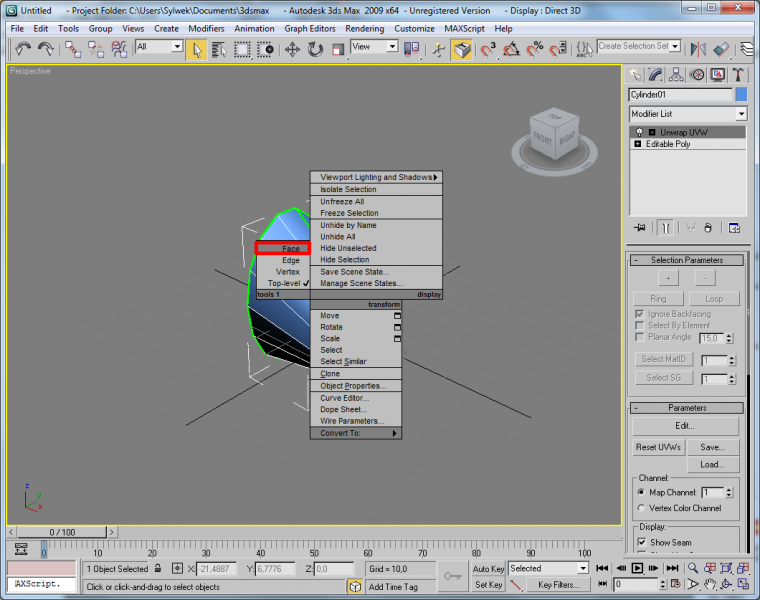Open the Display command panel tab
Viewport: 760px width, 600px height.
[x=717, y=74]
